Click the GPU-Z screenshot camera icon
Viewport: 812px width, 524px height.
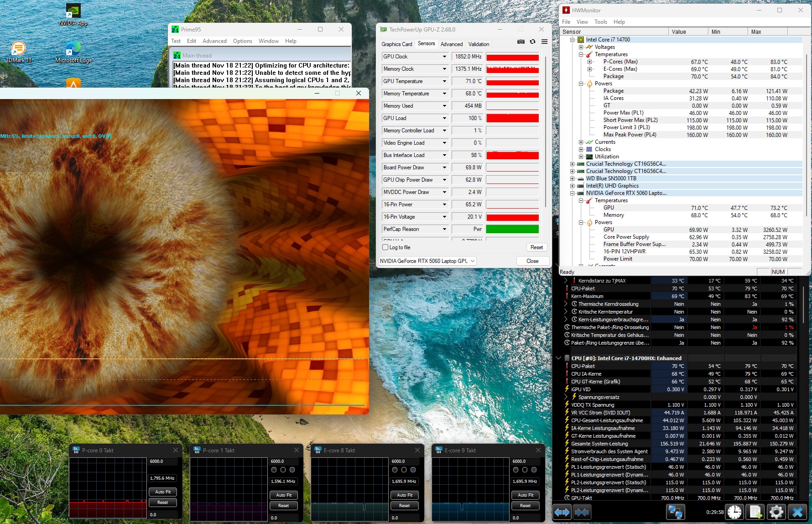pyautogui.click(x=521, y=42)
